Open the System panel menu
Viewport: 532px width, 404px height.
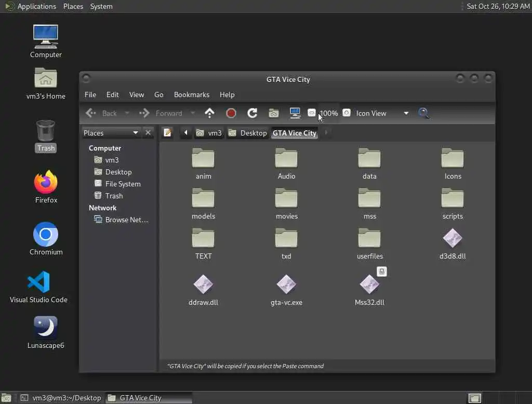tap(101, 6)
